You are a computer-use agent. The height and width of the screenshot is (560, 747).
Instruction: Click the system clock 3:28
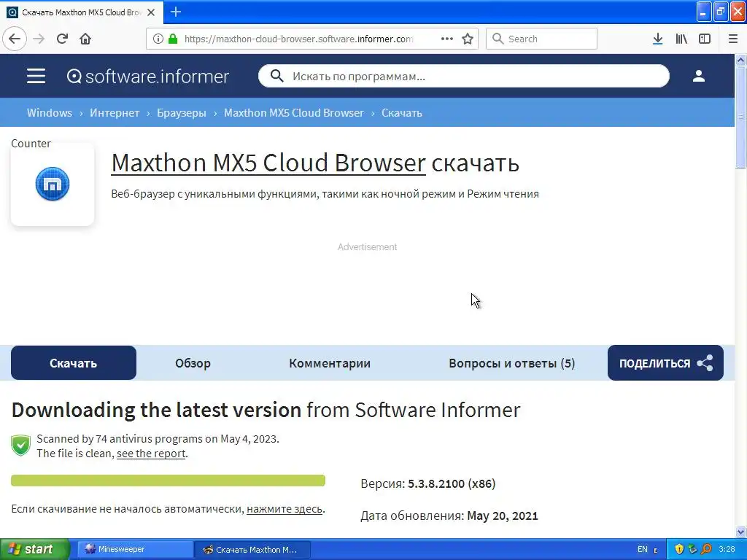727,549
